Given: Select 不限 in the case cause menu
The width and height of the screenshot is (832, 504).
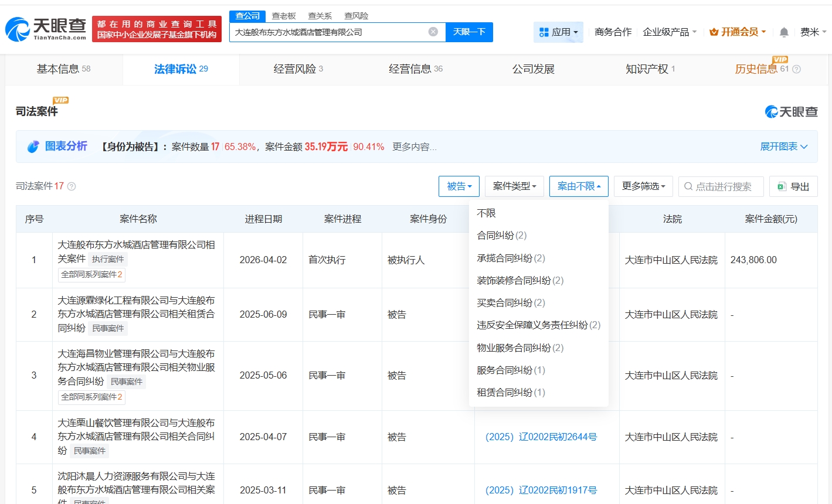Looking at the screenshot, I should pyautogui.click(x=538, y=213).
